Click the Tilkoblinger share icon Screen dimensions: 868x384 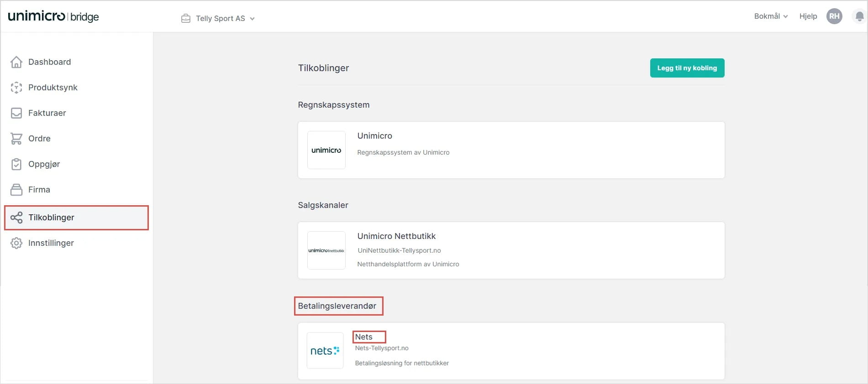pos(16,218)
